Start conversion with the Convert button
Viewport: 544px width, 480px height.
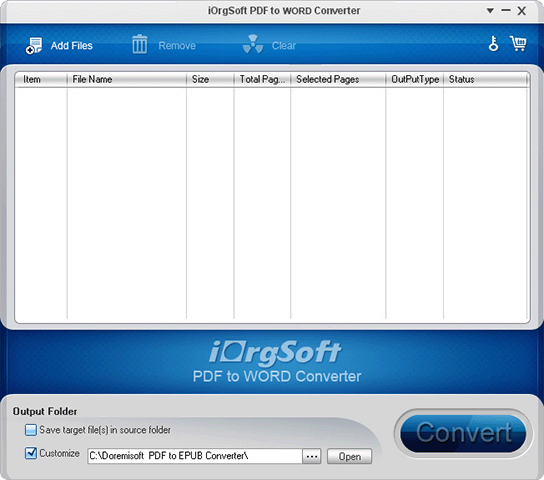click(463, 433)
